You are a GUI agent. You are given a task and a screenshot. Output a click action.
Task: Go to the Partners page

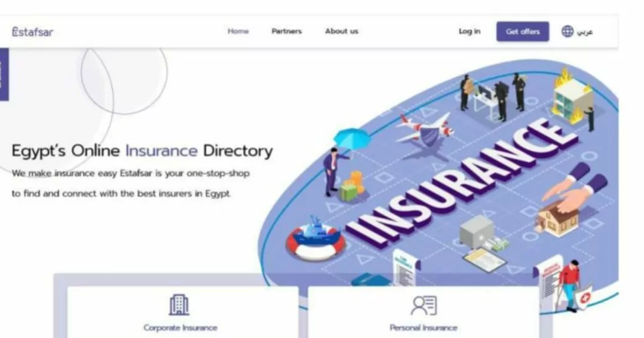tap(287, 32)
